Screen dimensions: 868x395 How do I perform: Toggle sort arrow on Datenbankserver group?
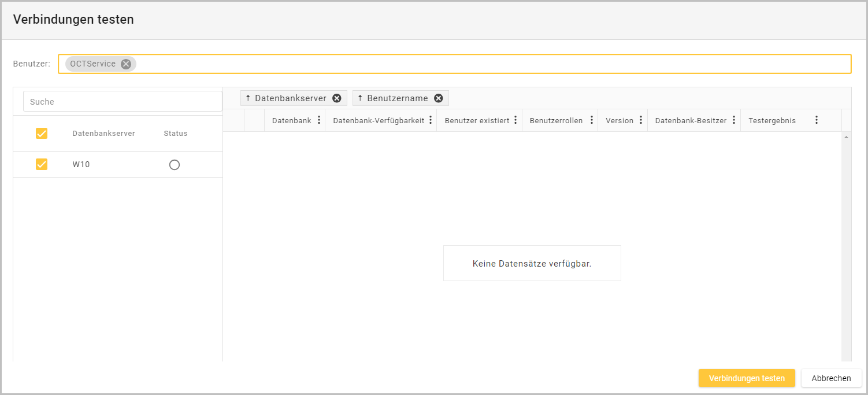click(248, 98)
